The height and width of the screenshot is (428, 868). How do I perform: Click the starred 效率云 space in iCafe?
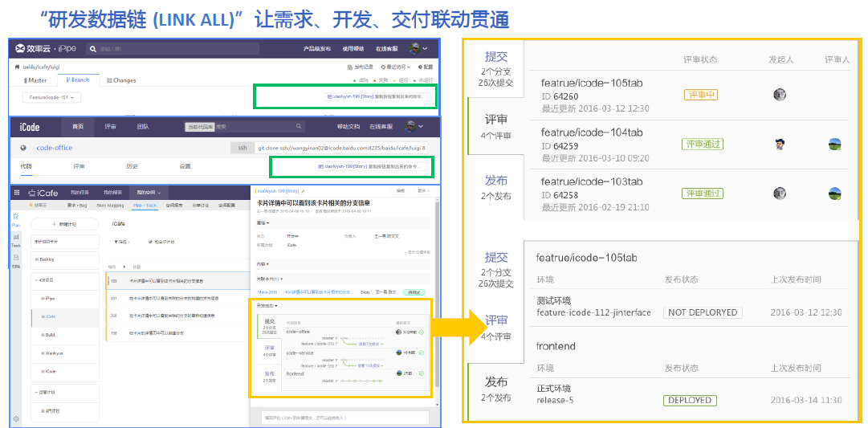click(x=39, y=205)
